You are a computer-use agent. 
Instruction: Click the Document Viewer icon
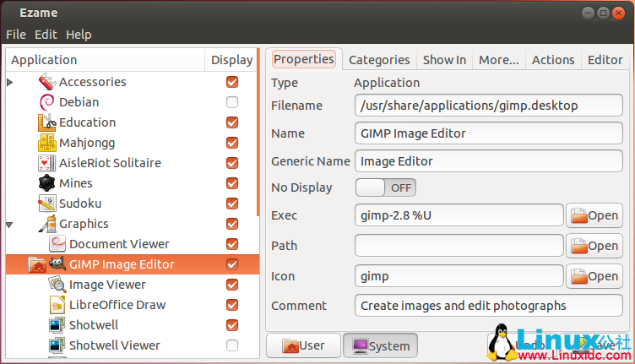point(57,244)
